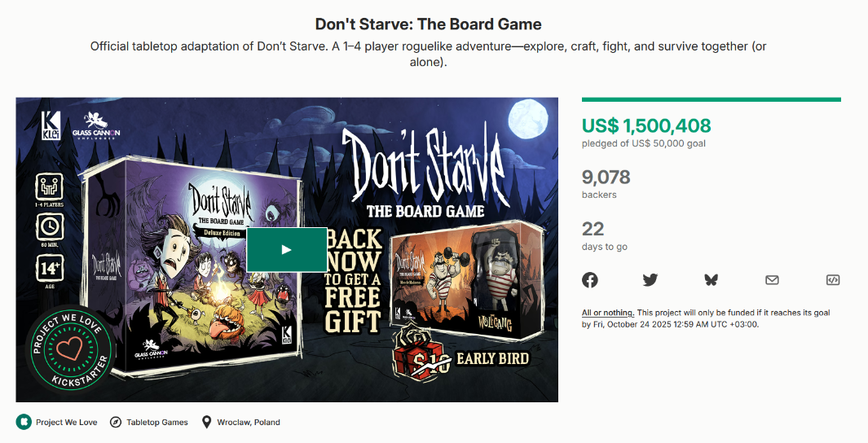868x443 pixels.
Task: Click the Klei logo in the video banner
Action: (51, 124)
